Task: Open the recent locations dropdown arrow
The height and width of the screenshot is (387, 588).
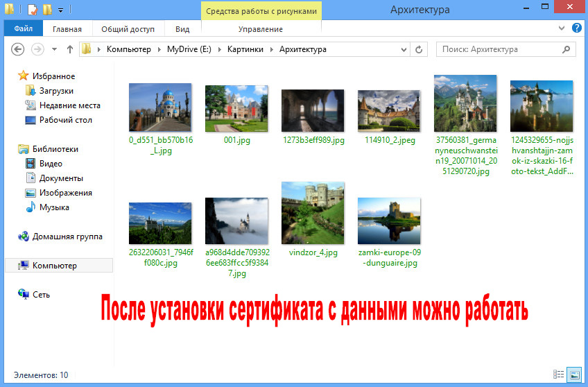Action: (54, 49)
